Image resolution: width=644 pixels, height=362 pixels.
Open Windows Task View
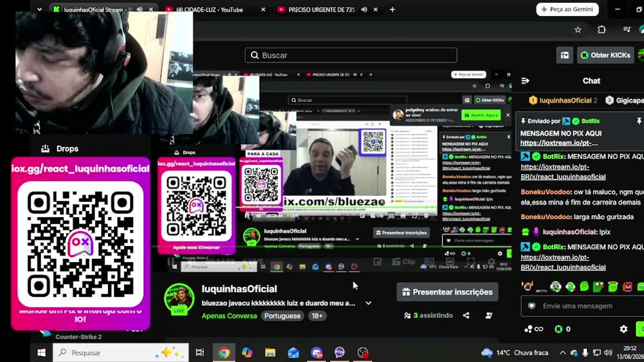click(200, 353)
